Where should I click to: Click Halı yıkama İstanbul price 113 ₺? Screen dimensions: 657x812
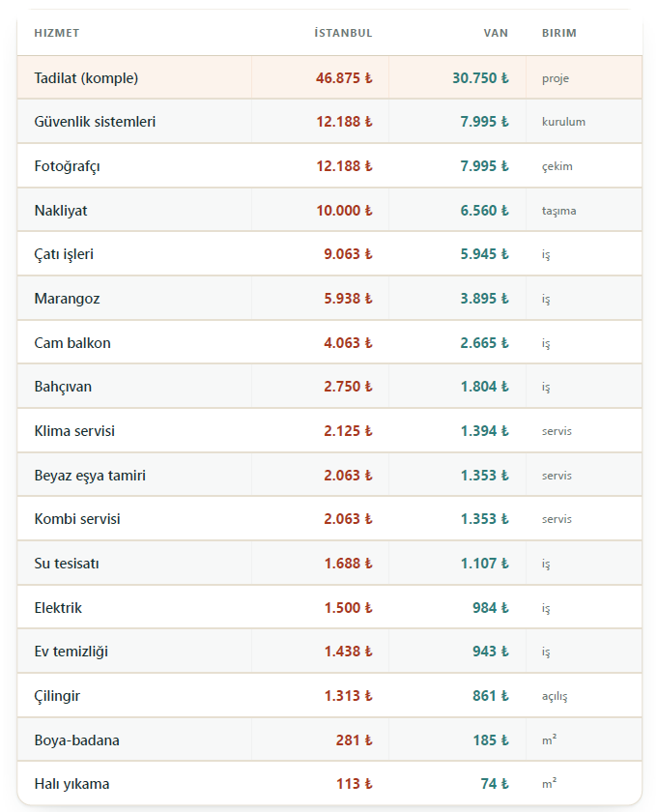[355, 784]
